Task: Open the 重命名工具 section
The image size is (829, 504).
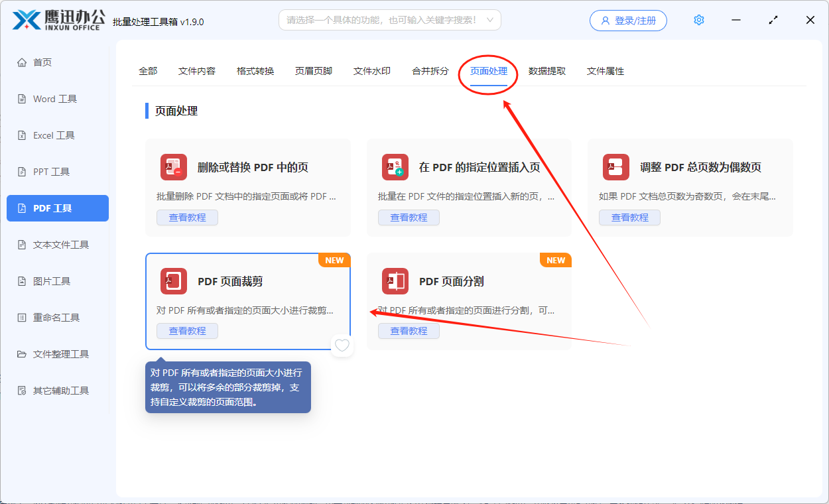Action: tap(58, 317)
